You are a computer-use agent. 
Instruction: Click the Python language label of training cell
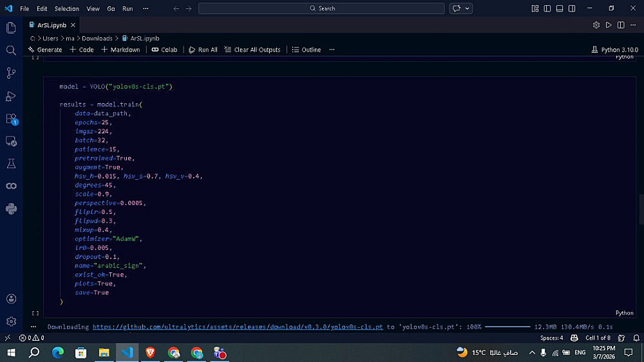[x=624, y=313]
